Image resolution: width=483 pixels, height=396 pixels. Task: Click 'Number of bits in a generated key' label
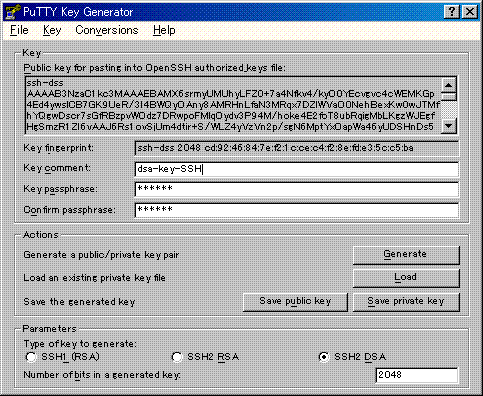(102, 375)
